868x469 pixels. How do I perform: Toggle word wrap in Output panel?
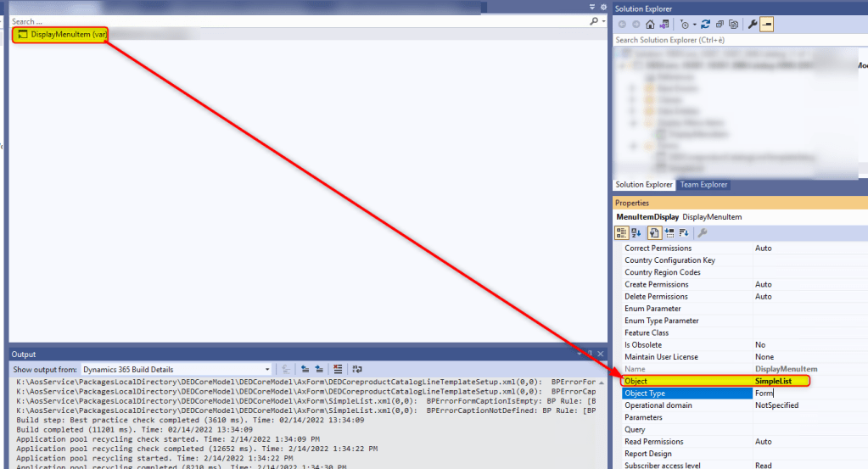click(357, 369)
